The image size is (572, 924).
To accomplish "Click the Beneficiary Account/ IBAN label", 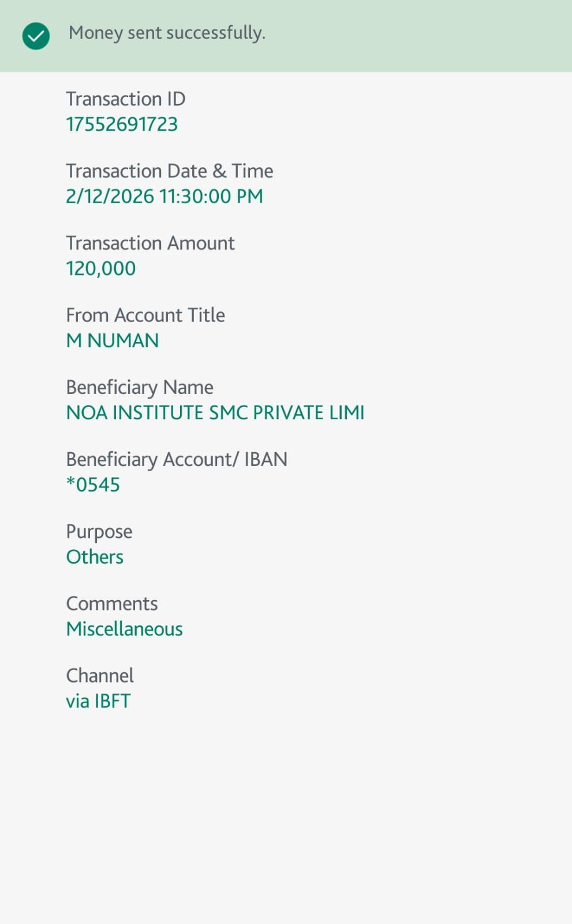I will point(177,459).
